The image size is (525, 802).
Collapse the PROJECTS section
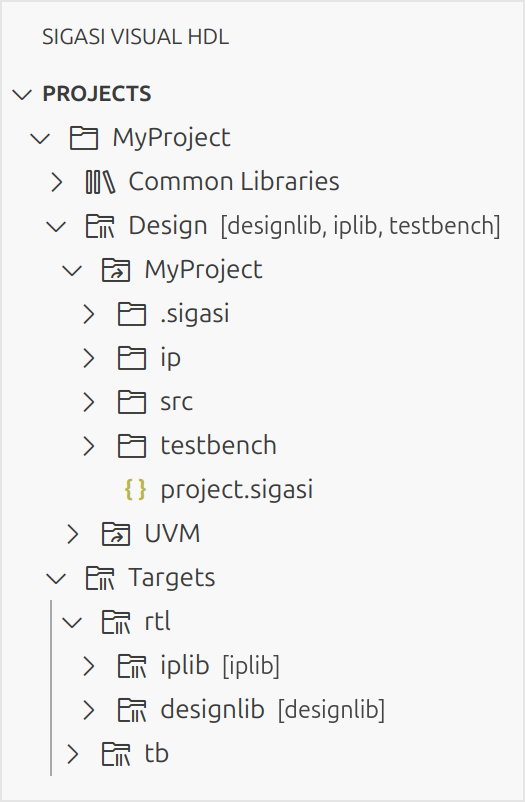pyautogui.click(x=22, y=94)
